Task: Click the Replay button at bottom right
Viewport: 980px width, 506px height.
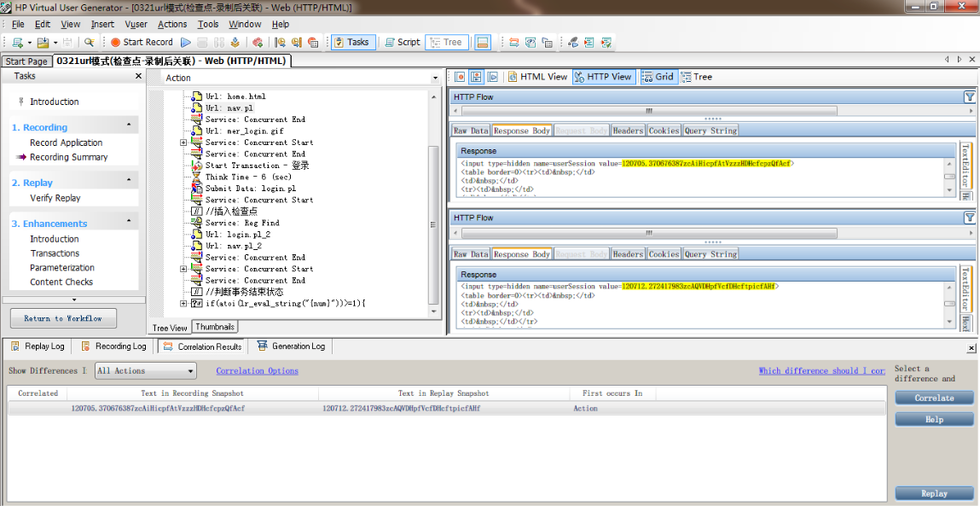Action: tap(935, 493)
